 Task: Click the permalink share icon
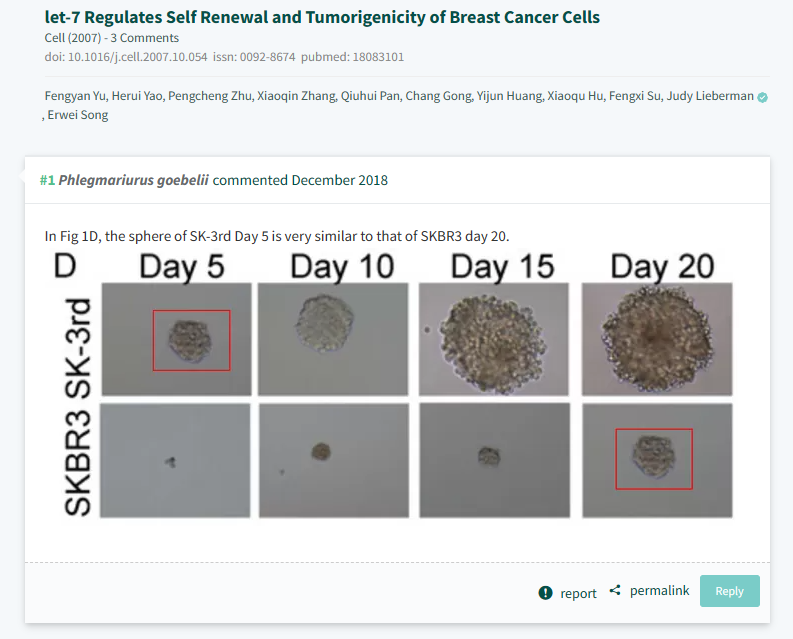(615, 590)
